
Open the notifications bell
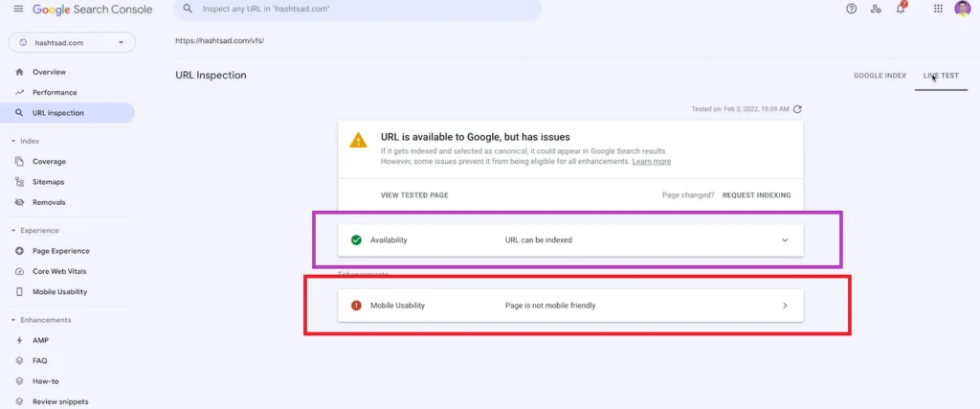coord(900,9)
